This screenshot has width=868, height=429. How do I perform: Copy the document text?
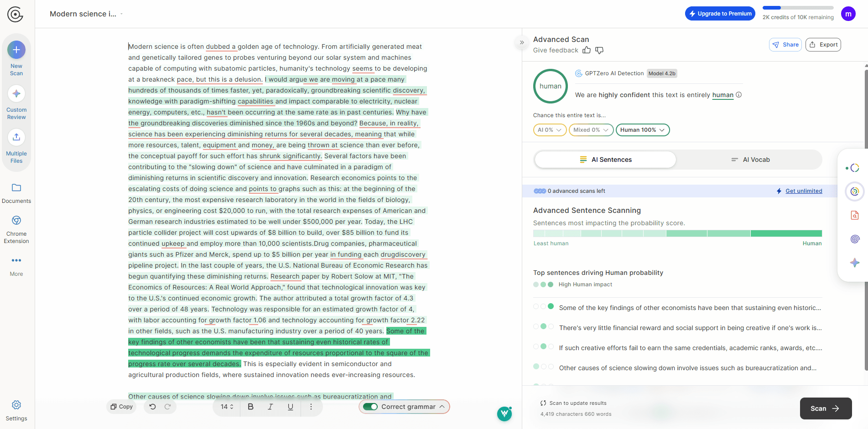(121, 406)
